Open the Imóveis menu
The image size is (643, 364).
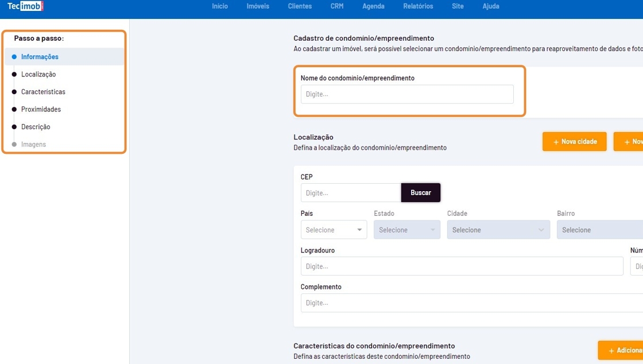(258, 6)
